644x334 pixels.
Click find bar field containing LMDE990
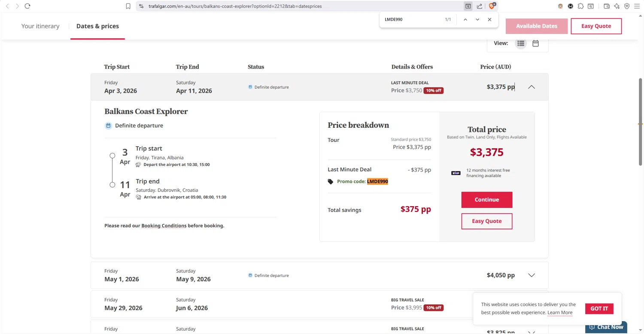[x=411, y=19]
